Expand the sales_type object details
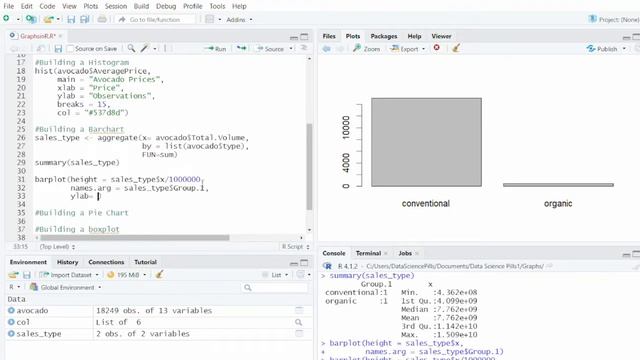 point(11,333)
